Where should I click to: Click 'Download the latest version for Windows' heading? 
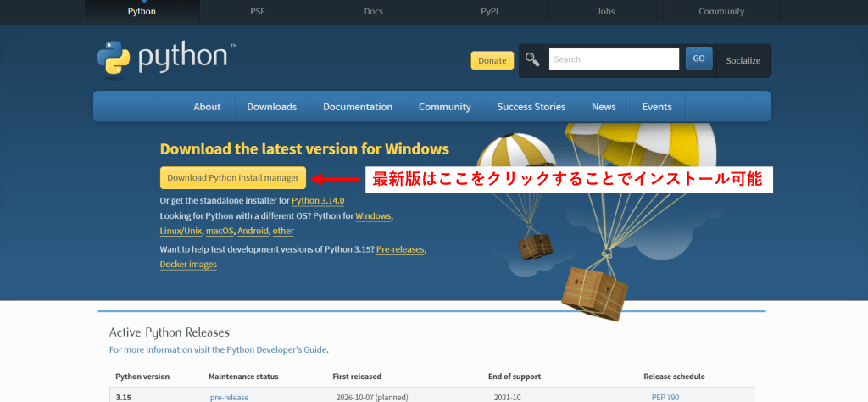point(304,149)
